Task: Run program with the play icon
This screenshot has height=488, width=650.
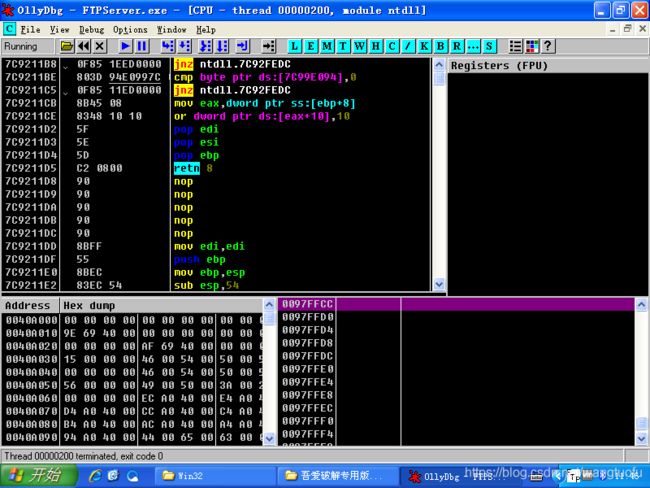Action: (x=125, y=46)
